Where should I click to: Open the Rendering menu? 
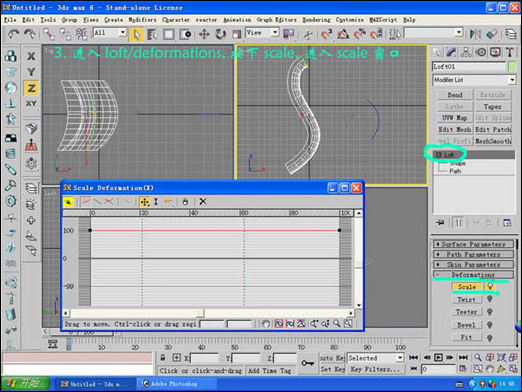(x=316, y=20)
